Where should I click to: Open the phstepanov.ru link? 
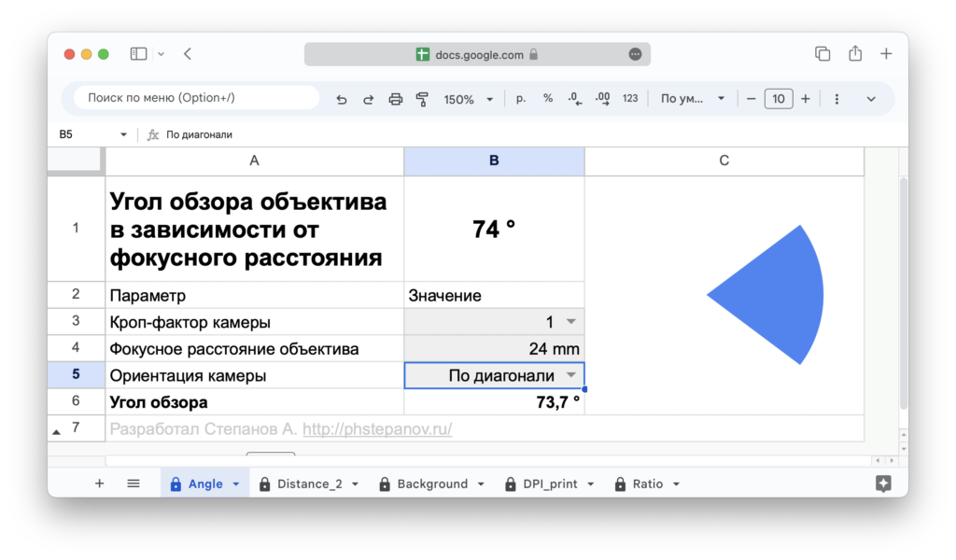click(x=377, y=429)
